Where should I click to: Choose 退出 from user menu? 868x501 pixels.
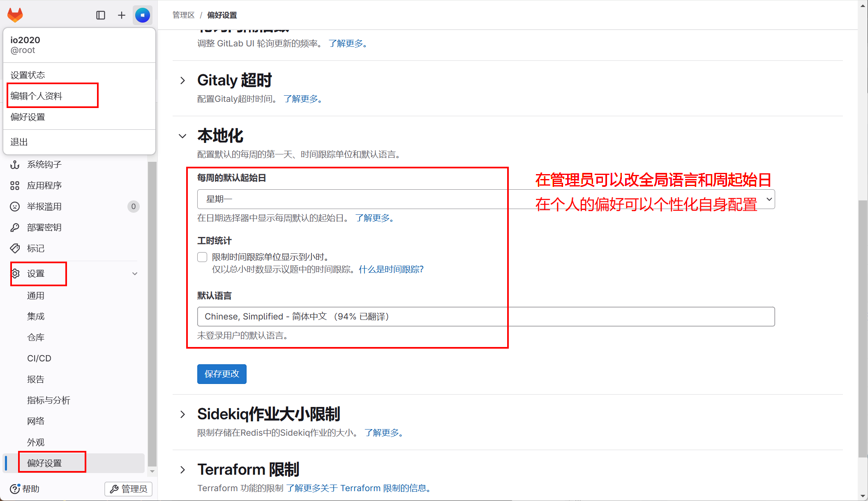19,142
